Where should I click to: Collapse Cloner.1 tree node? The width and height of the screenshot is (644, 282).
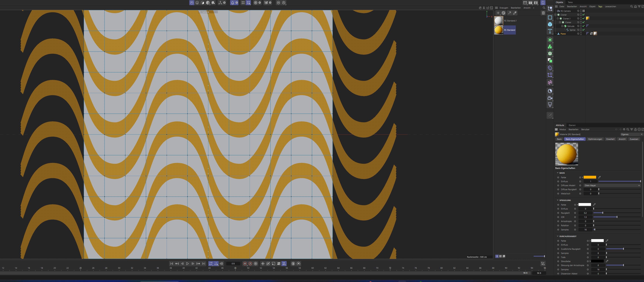click(x=558, y=18)
